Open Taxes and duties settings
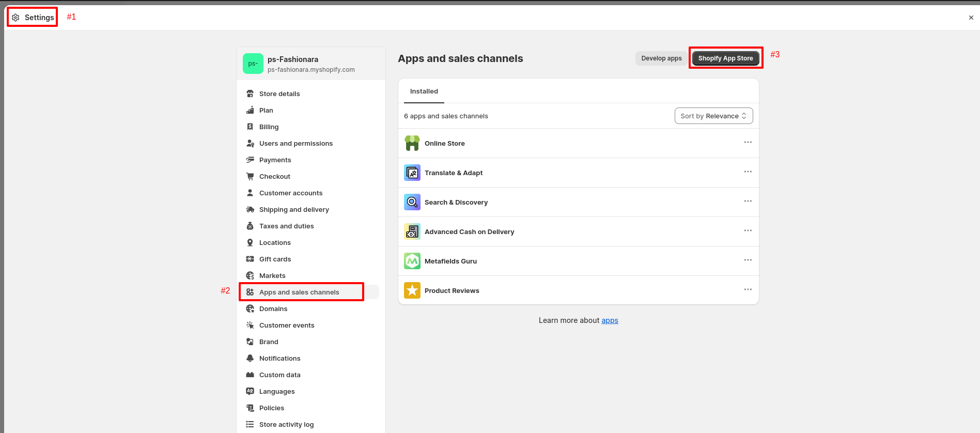Viewport: 980px width, 433px height. pos(311,226)
